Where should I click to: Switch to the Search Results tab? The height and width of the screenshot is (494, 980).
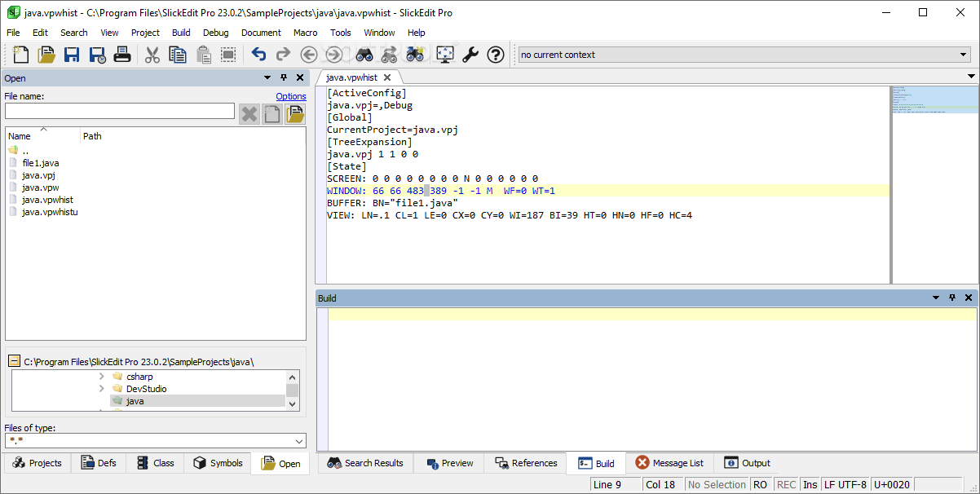coord(365,463)
